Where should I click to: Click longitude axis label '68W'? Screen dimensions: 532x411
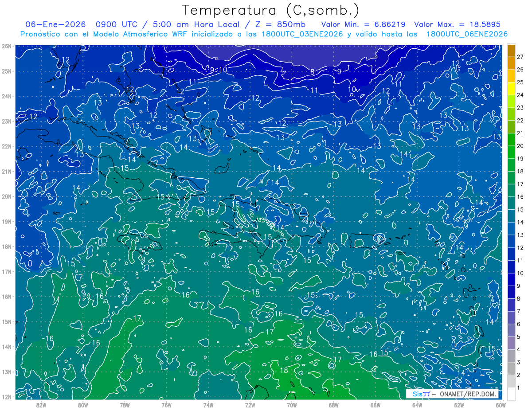pyautogui.click(x=334, y=405)
